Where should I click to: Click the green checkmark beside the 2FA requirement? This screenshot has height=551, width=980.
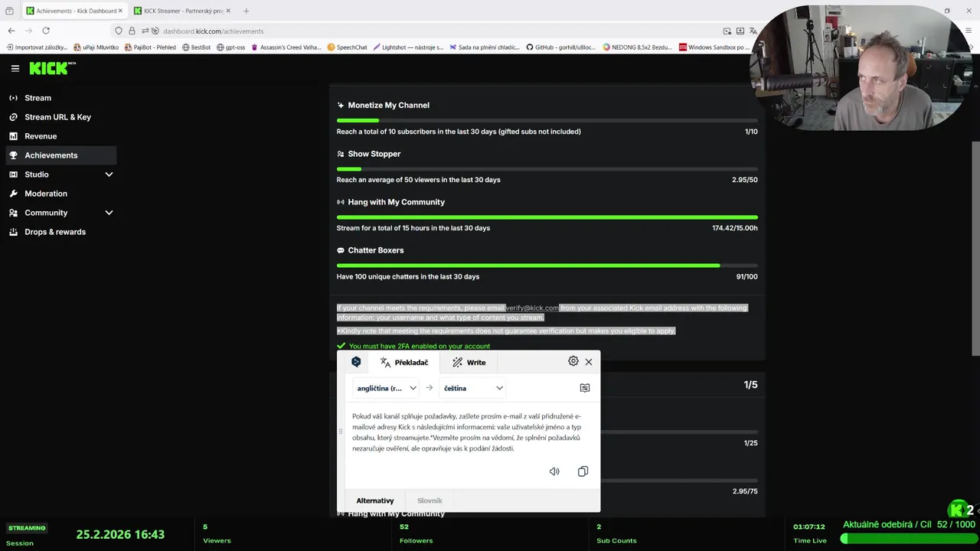click(341, 346)
